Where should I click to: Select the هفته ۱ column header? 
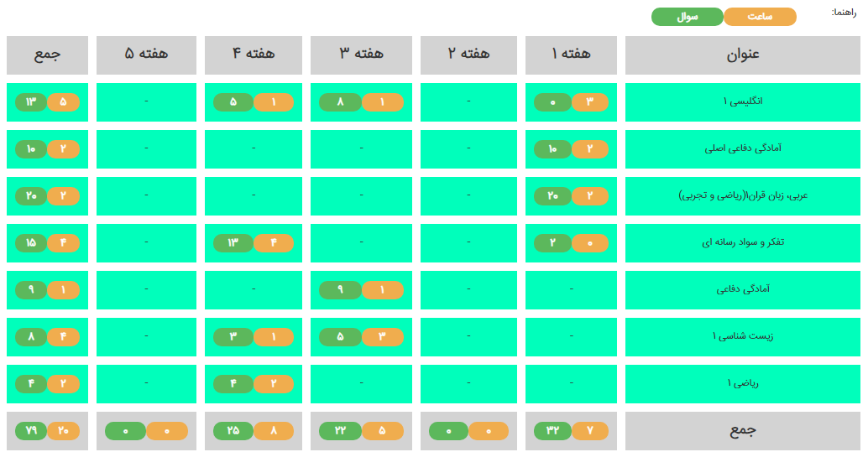(571, 55)
